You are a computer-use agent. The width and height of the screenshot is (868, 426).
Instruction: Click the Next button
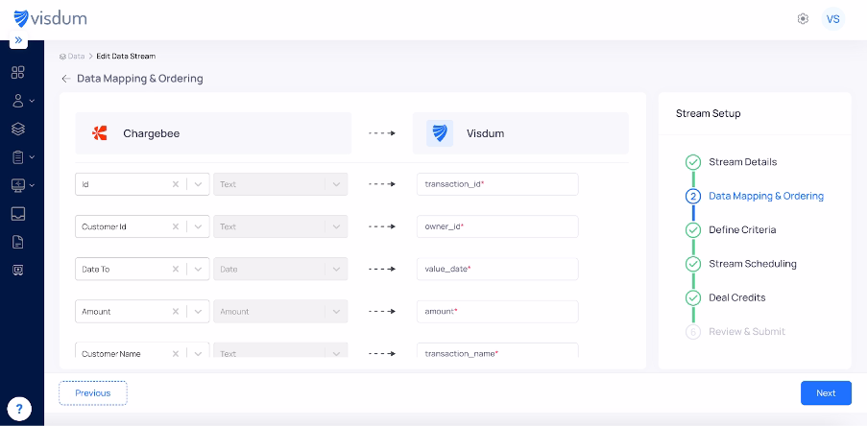pyautogui.click(x=826, y=392)
